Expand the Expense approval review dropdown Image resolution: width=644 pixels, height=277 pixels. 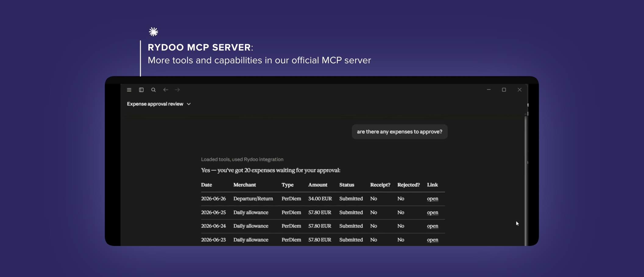pyautogui.click(x=159, y=104)
